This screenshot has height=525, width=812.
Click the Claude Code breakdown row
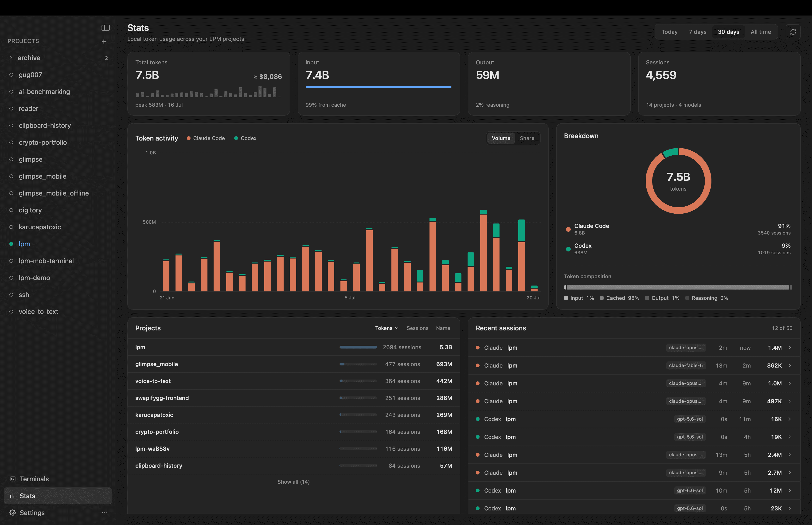click(678, 229)
